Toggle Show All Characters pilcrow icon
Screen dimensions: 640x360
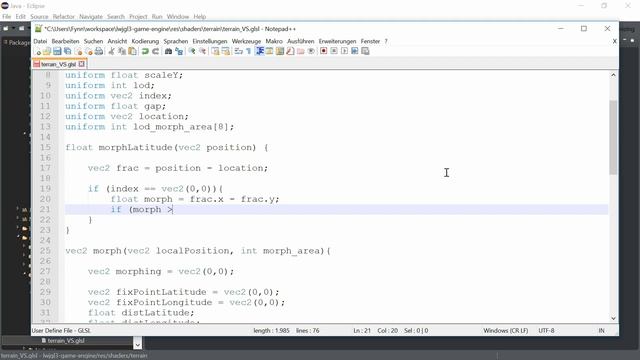(x=249, y=51)
